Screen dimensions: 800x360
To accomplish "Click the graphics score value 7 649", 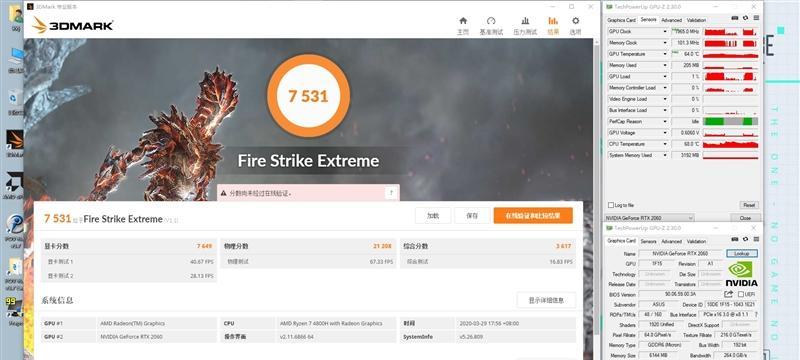I will pyautogui.click(x=205, y=246).
